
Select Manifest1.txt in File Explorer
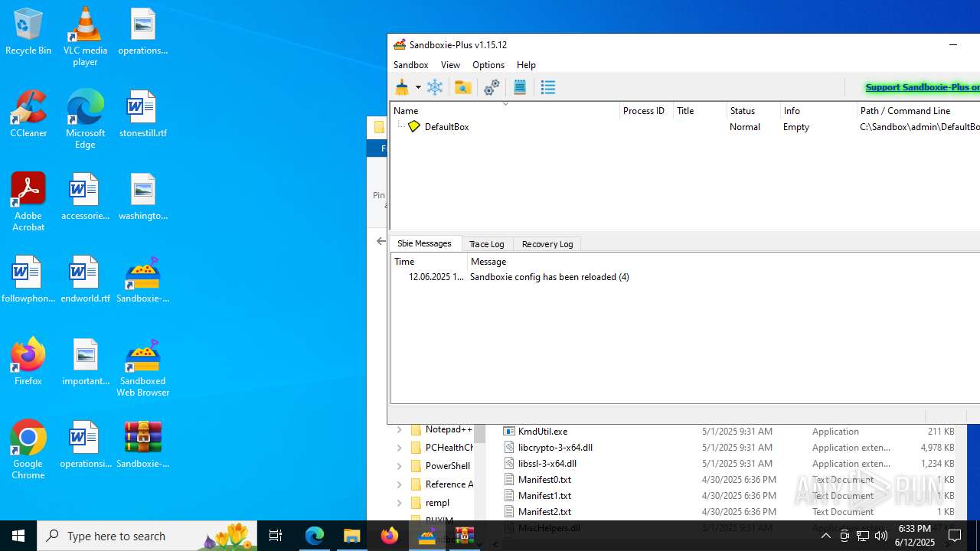tap(544, 496)
